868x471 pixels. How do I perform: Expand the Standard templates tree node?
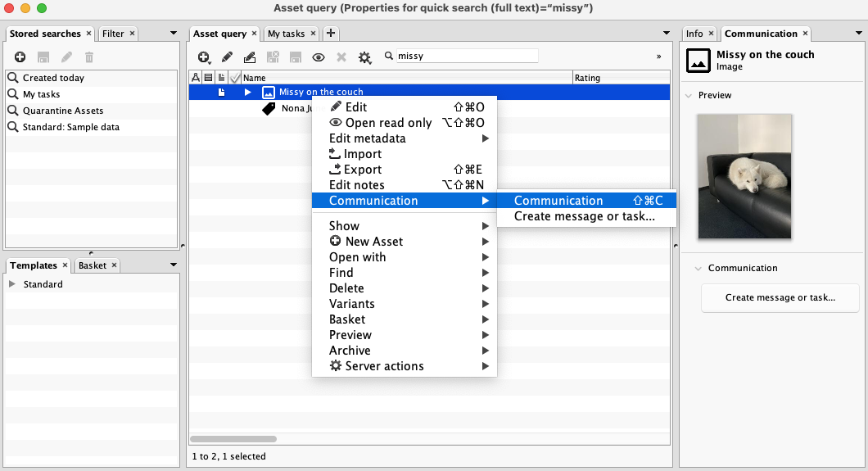(12, 284)
